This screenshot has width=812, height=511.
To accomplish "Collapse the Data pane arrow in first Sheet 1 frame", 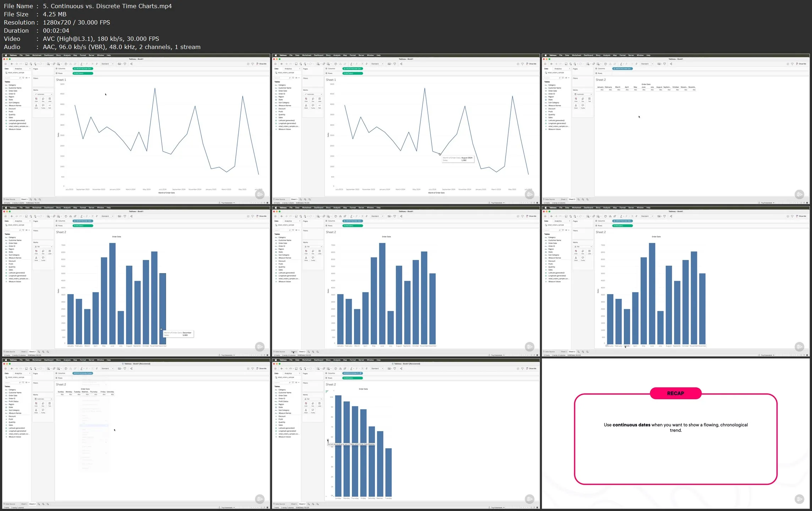I will (30, 69).
